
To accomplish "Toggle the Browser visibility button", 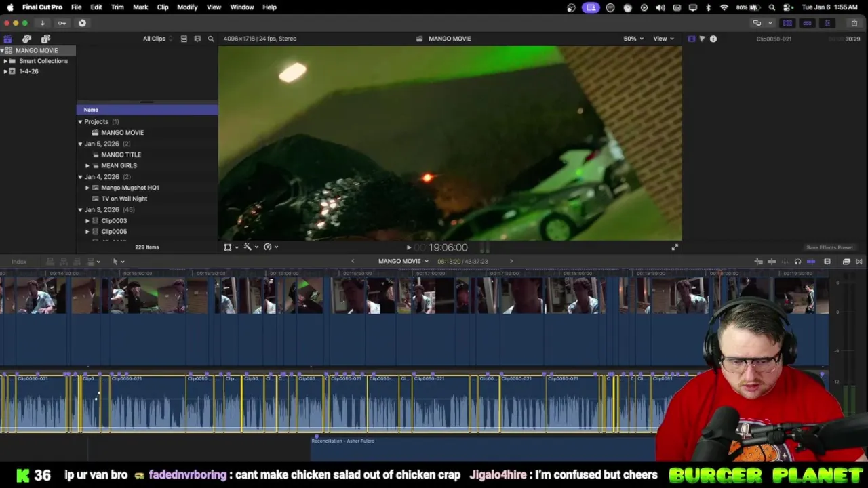I will tap(787, 23).
